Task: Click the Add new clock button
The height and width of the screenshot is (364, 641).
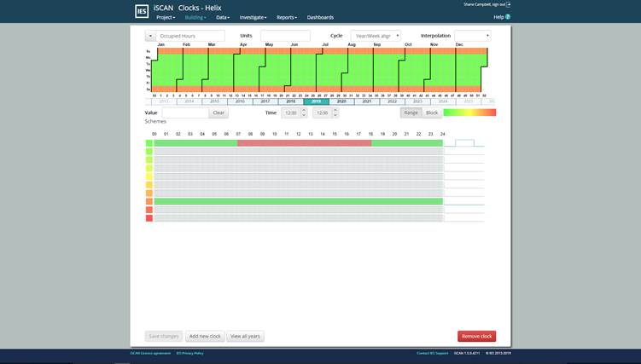Action: pos(205,336)
